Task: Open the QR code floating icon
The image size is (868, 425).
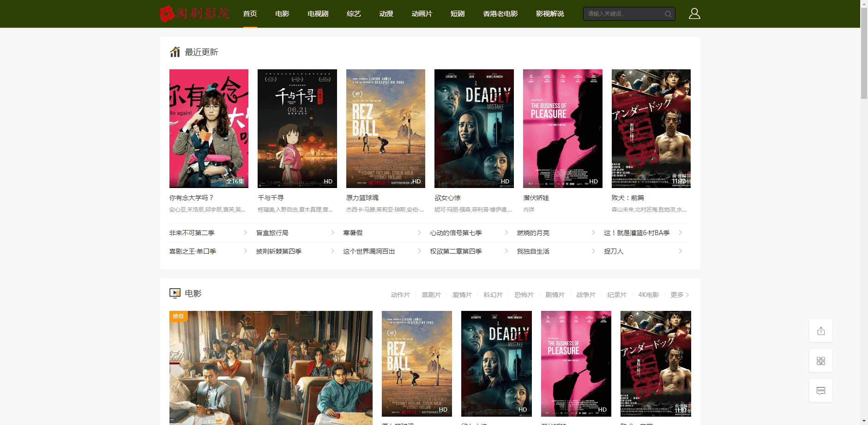Action: click(x=821, y=361)
